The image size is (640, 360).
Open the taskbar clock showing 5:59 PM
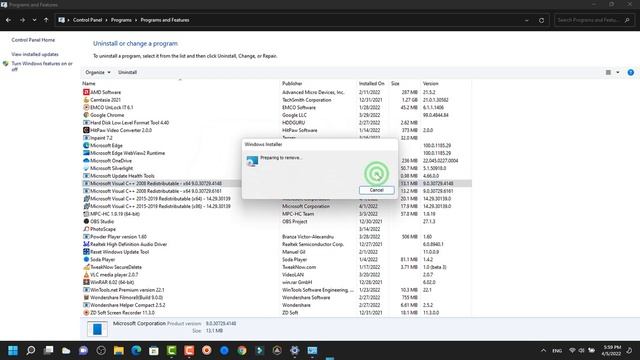(x=611, y=351)
